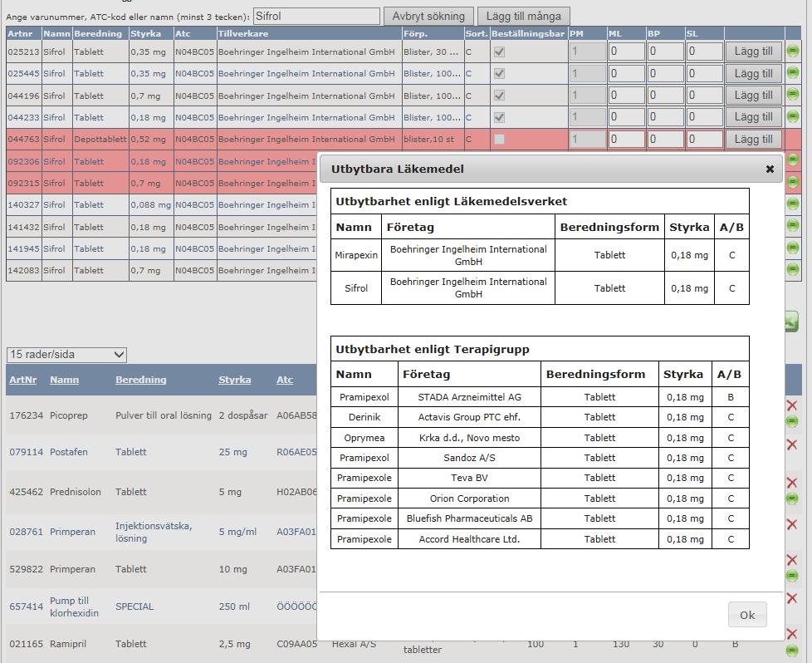Click green icon for Prednisolon row
Image resolution: width=812 pixels, height=663 pixels.
pos(792,498)
